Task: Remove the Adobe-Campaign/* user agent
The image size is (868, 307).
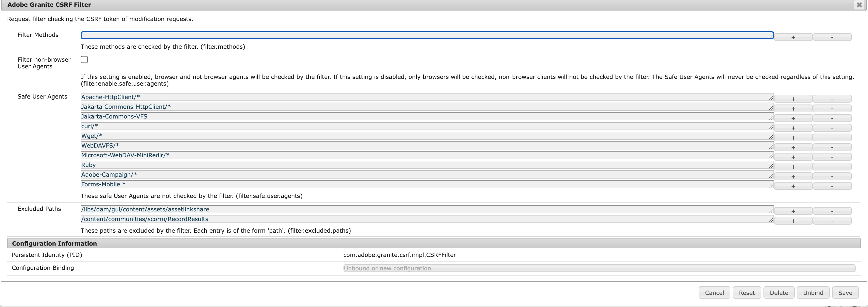Action: (832, 176)
